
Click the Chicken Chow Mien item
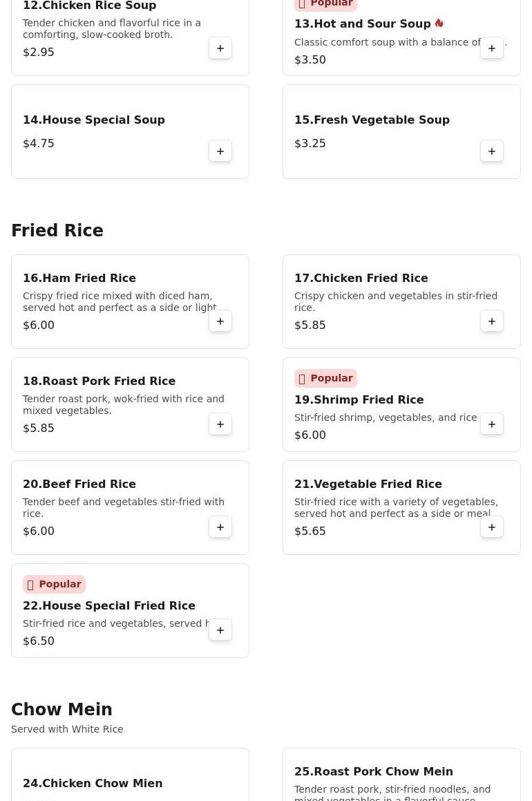pyautogui.click(x=93, y=783)
